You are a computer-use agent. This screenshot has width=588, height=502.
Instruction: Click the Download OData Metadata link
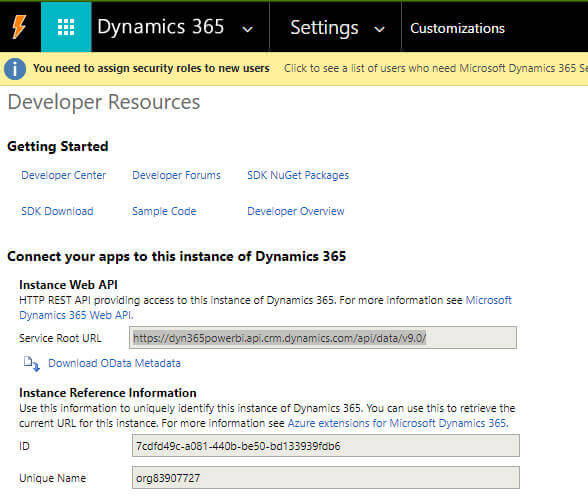coord(114,363)
